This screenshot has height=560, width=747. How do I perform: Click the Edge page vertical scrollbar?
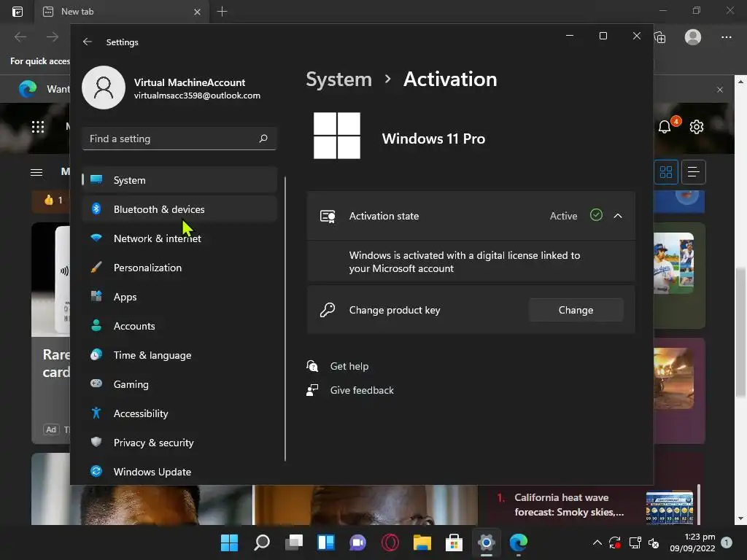tap(740, 333)
